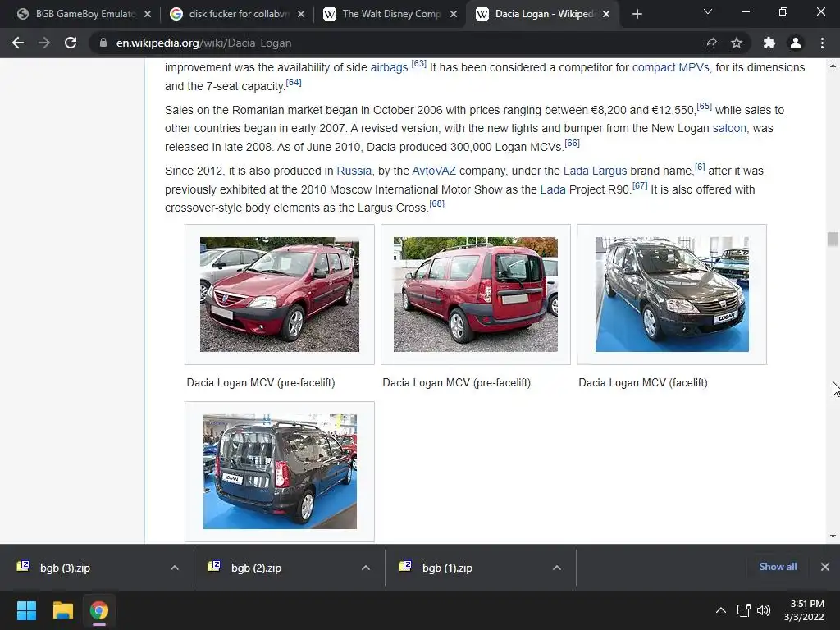Open the compact MPVs link
Viewport: 840px width, 630px height.
tap(671, 67)
